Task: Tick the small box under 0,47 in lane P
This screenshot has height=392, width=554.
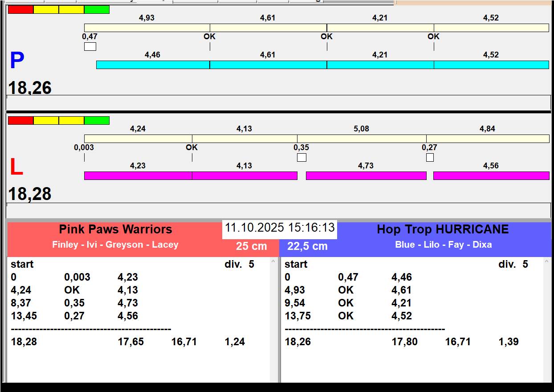Action: tap(90, 46)
